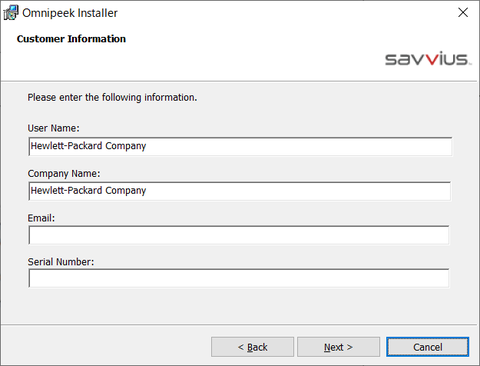Cancel the installation
The image size is (480, 366).
(x=428, y=347)
